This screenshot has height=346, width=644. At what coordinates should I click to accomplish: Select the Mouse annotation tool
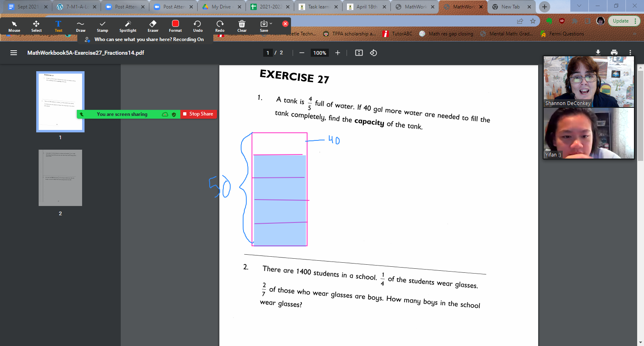coord(14,26)
